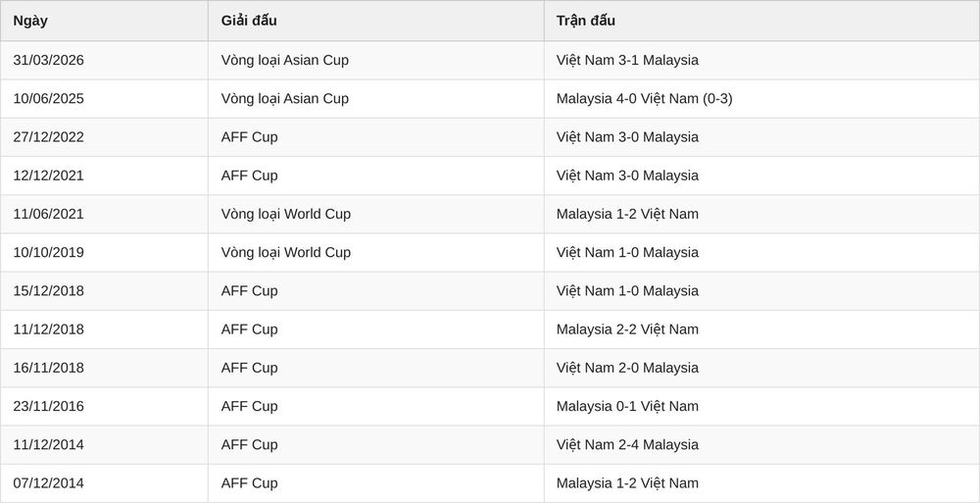This screenshot has width=980, height=503.
Task: Select the Malaysia 0-1 Việt Nam cell
Action: (761, 407)
